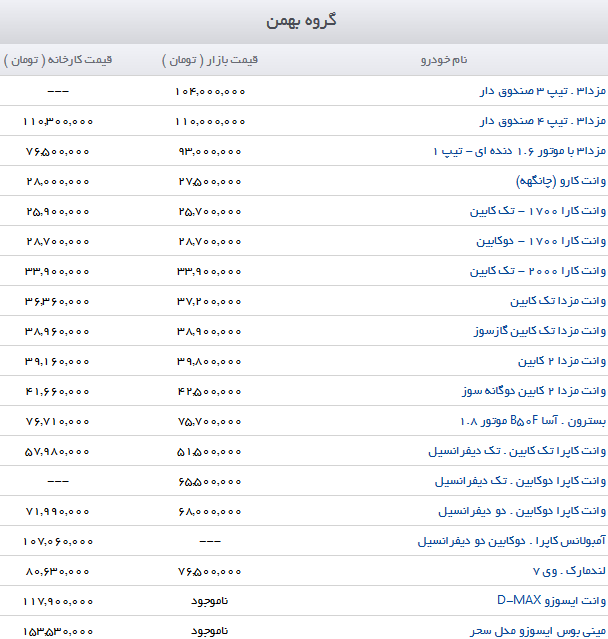Select market price ۲۷,۵۰۰,۰۰۰
The image size is (608, 639).
(210, 181)
